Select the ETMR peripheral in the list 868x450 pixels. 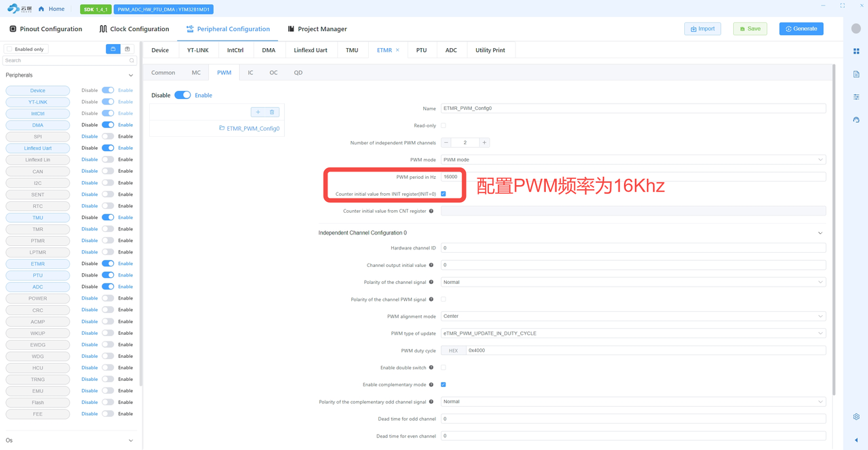click(38, 264)
